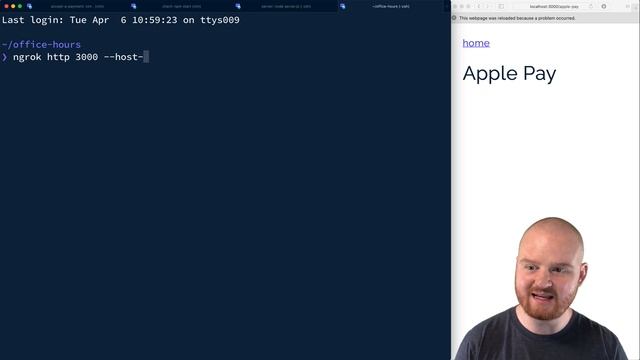Viewport: 640px width, 360px height.
Task: Click the Safari address bar showing localhost:3000
Action: tap(554, 7)
